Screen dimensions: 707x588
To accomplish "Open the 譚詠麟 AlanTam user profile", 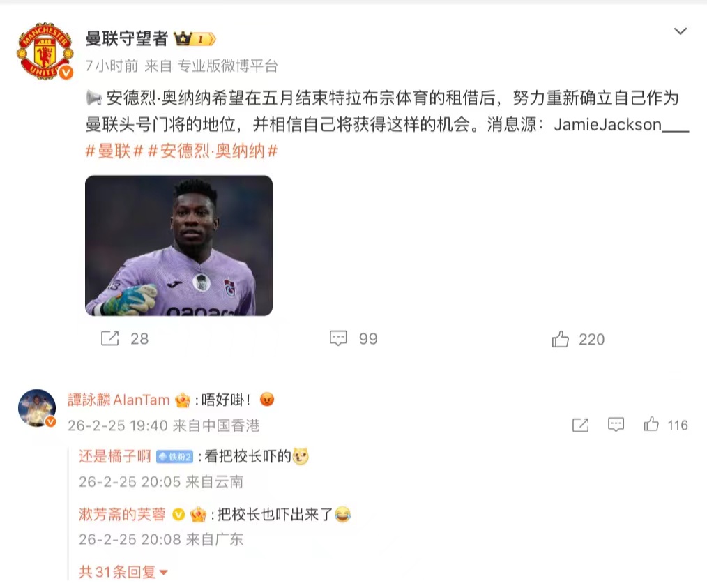I will coord(119,400).
